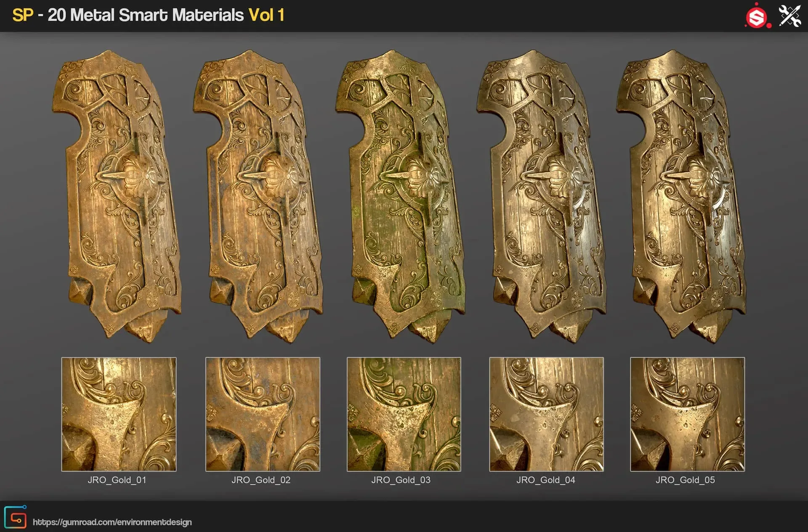Click the crossed tools icon

(x=789, y=16)
